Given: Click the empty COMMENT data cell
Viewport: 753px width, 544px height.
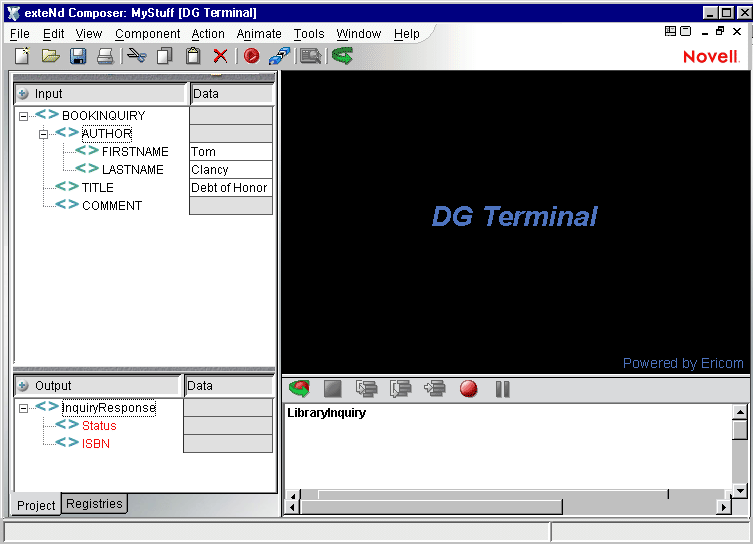Looking at the screenshot, I should point(231,206).
